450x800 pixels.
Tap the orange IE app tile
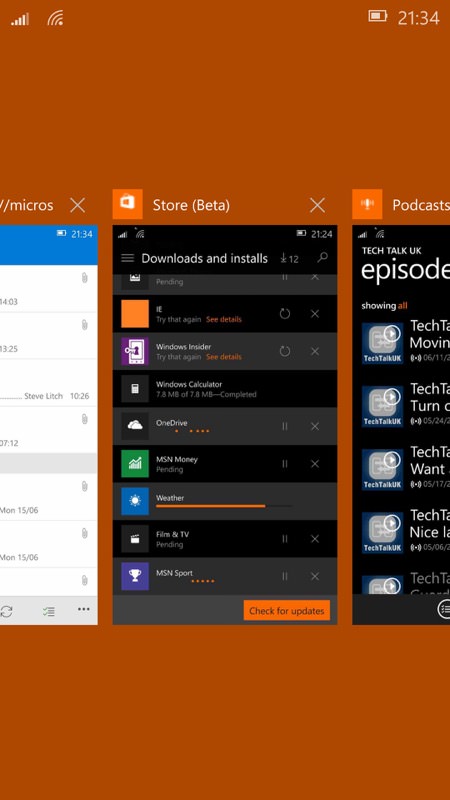[135, 314]
